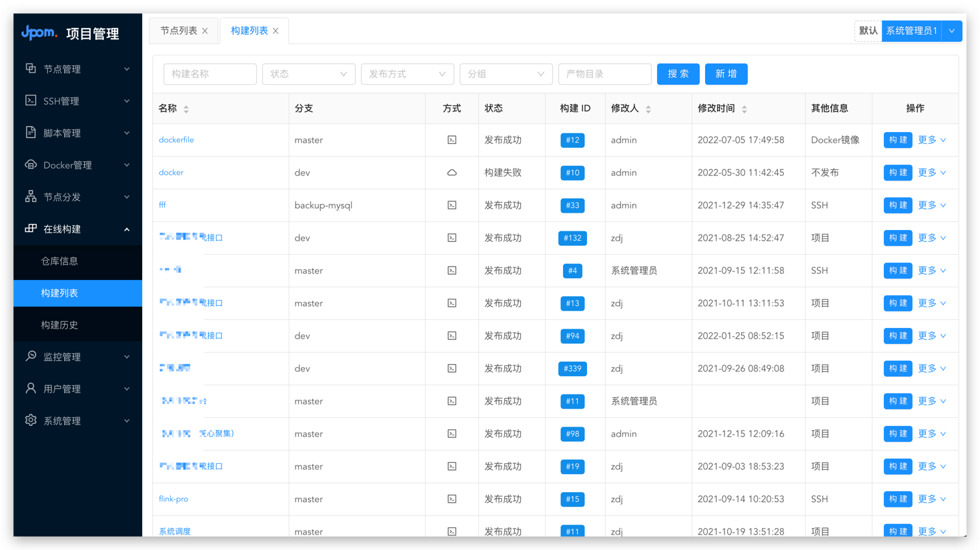Click the 节点管理 sidebar icon
This screenshot has width=980, height=550.
[31, 69]
